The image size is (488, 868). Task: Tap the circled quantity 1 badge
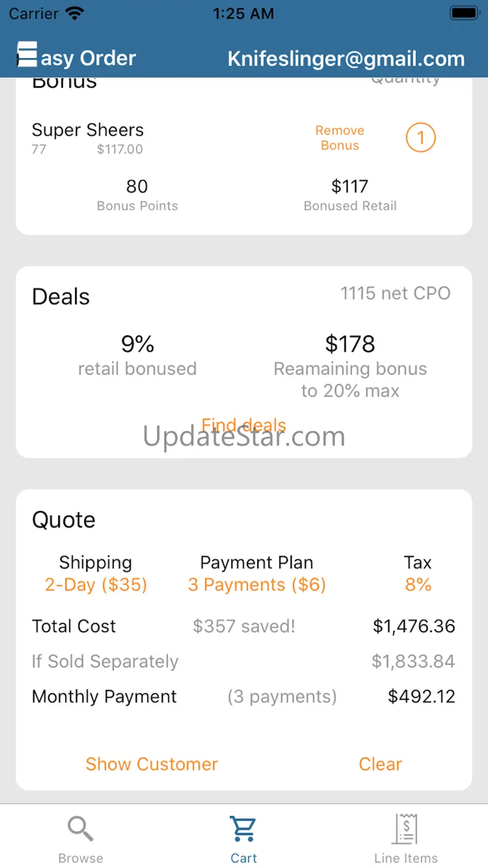[420, 138]
